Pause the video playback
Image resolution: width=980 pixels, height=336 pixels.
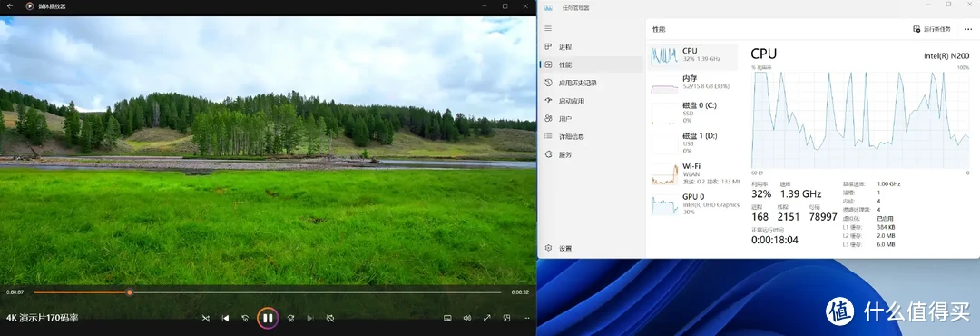pos(268,318)
